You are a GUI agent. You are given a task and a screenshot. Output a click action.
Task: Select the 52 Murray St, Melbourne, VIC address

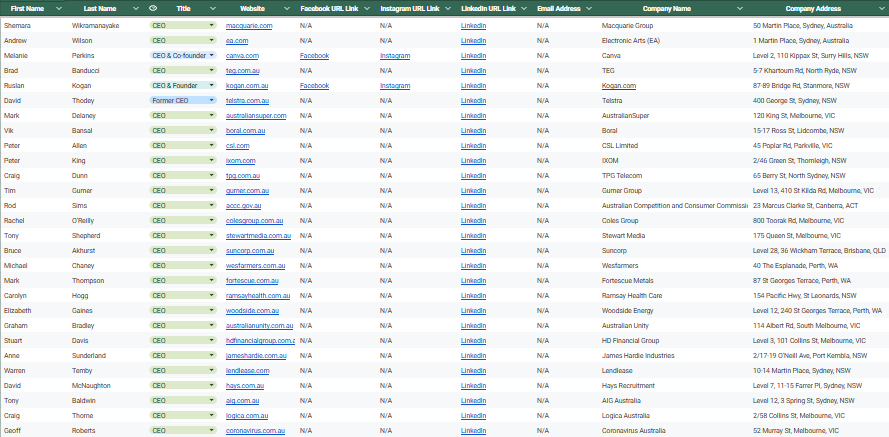point(797,431)
